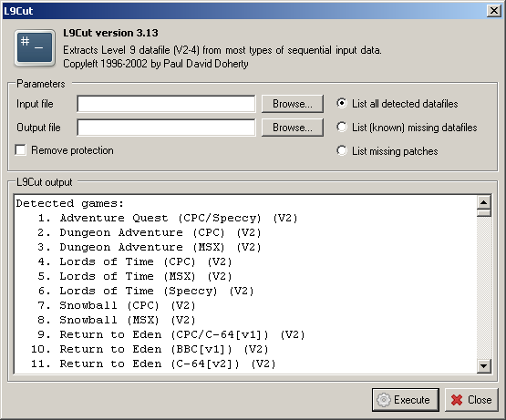
Task: Click the output scrollbar down arrow
Action: 484,366
